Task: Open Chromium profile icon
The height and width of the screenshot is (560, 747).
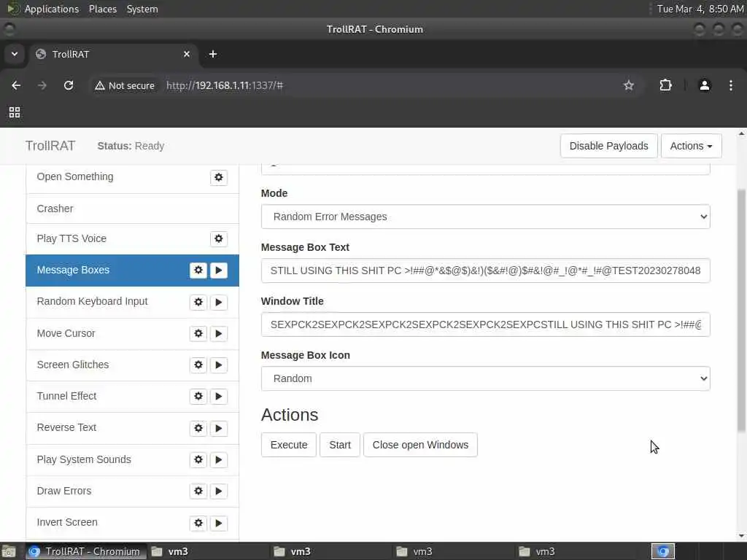Action: coord(705,85)
